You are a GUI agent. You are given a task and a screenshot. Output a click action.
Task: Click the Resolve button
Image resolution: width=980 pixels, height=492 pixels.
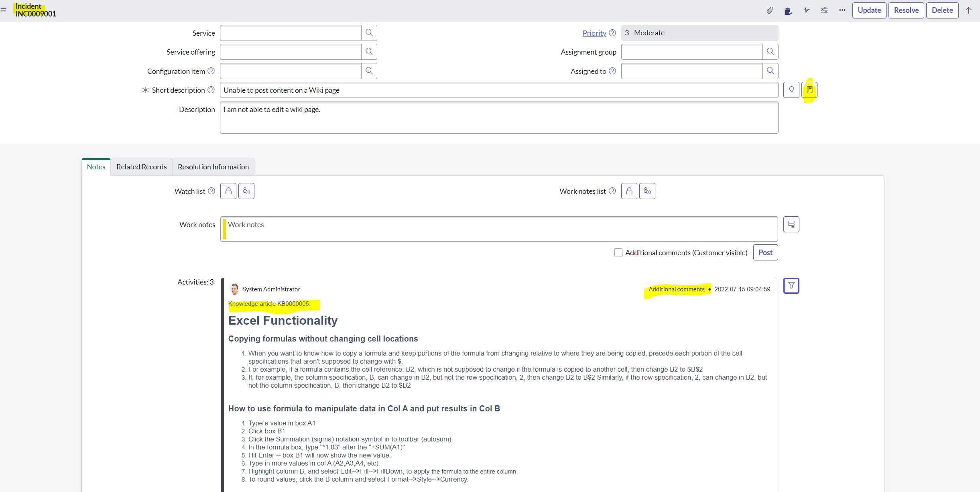[906, 10]
